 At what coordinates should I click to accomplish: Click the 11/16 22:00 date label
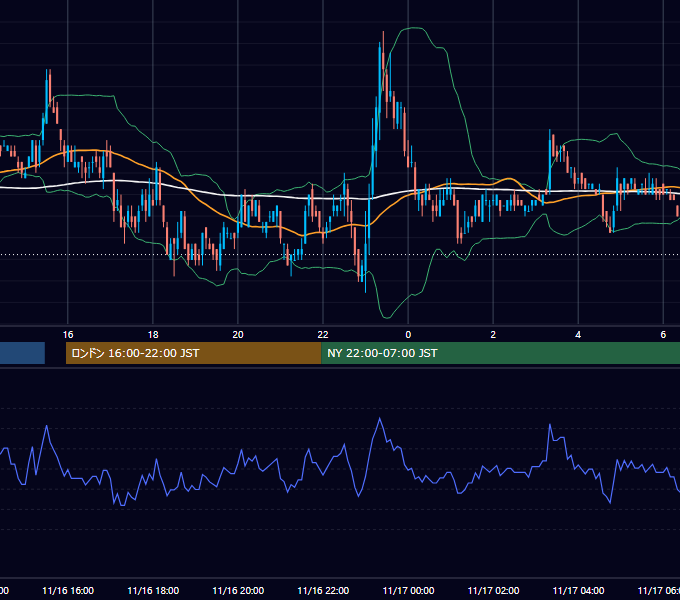[x=323, y=591]
